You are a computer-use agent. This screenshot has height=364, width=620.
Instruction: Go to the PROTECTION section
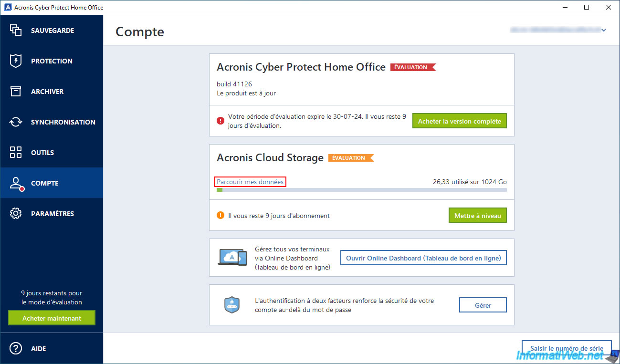click(52, 61)
